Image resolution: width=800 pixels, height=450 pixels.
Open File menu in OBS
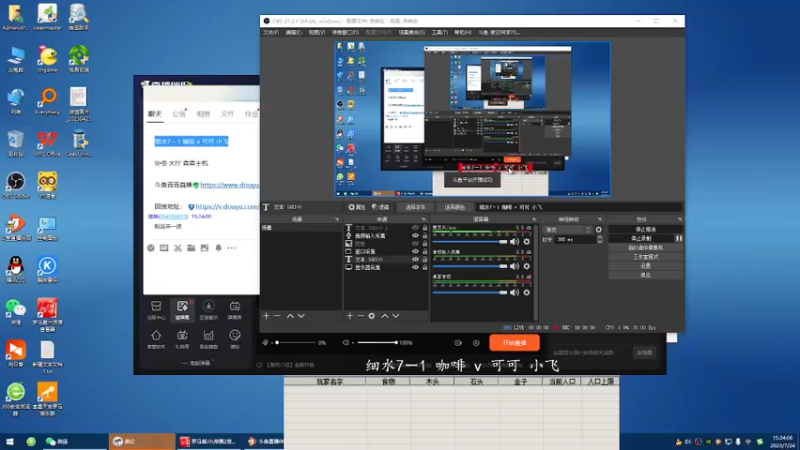point(271,33)
